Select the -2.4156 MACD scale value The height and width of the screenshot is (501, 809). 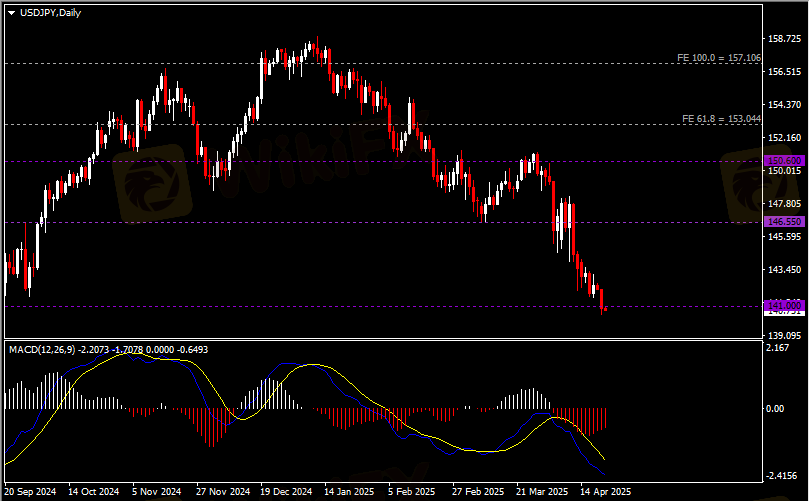click(x=783, y=476)
